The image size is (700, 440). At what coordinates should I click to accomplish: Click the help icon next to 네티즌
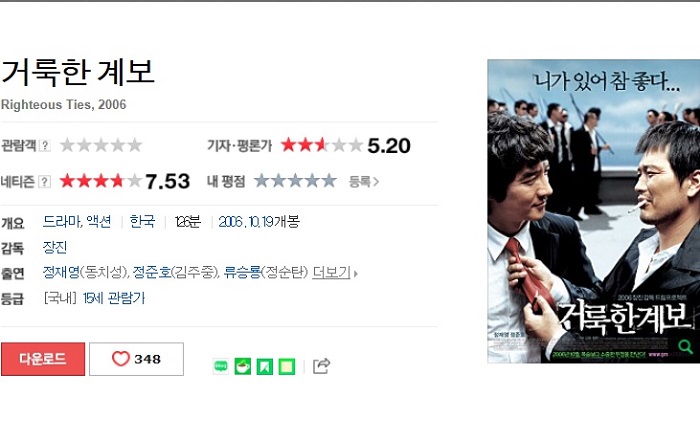pos(44,182)
